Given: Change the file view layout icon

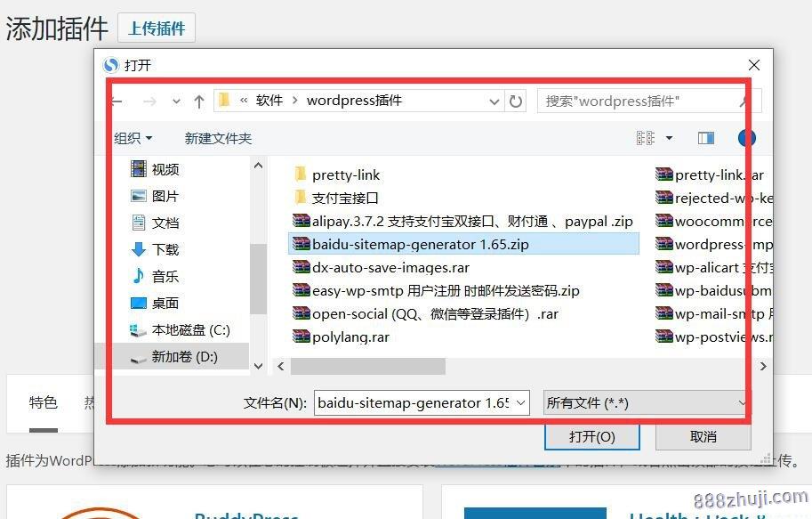Looking at the screenshot, I should pos(646,138).
